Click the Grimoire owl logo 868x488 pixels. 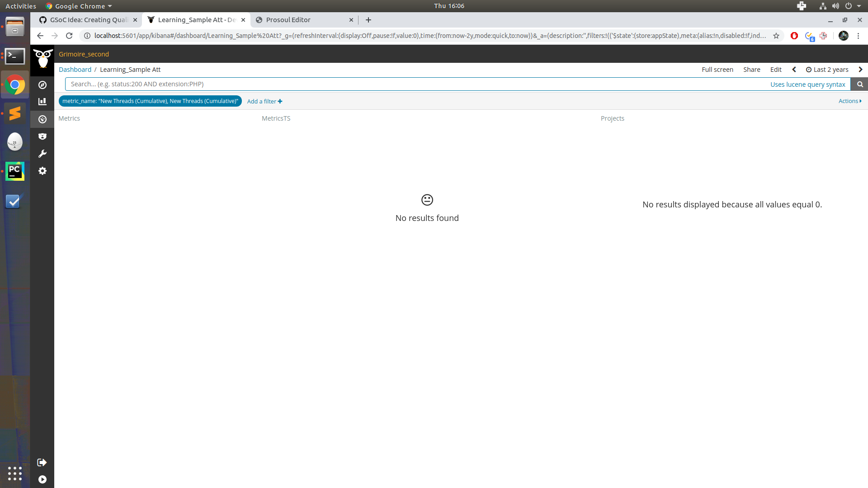(42, 59)
